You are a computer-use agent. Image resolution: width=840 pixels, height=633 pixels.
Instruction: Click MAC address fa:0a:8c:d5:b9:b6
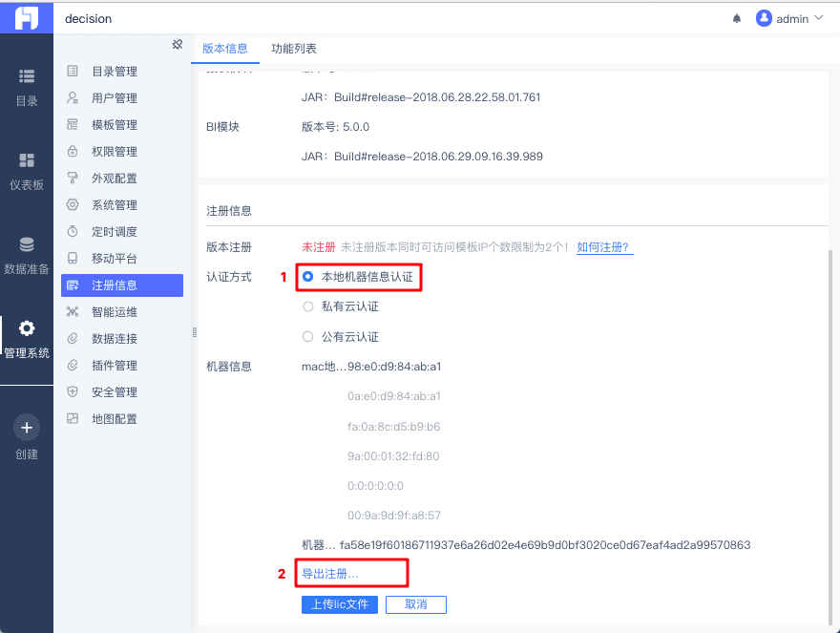(393, 427)
